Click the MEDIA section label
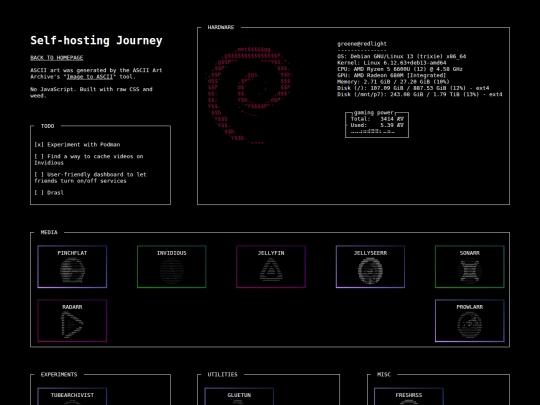The image size is (540, 405). [x=49, y=232]
